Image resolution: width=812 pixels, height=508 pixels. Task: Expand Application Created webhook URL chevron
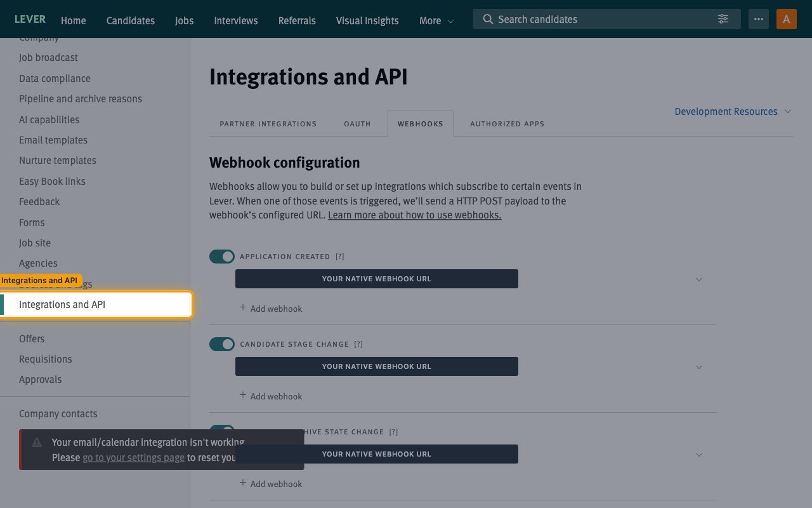pyautogui.click(x=699, y=279)
